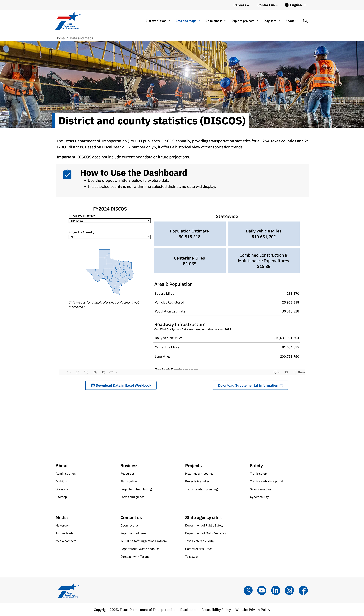The width and height of the screenshot is (364, 616).
Task: Open the X (Twitter) footer icon
Action: [x=248, y=590]
